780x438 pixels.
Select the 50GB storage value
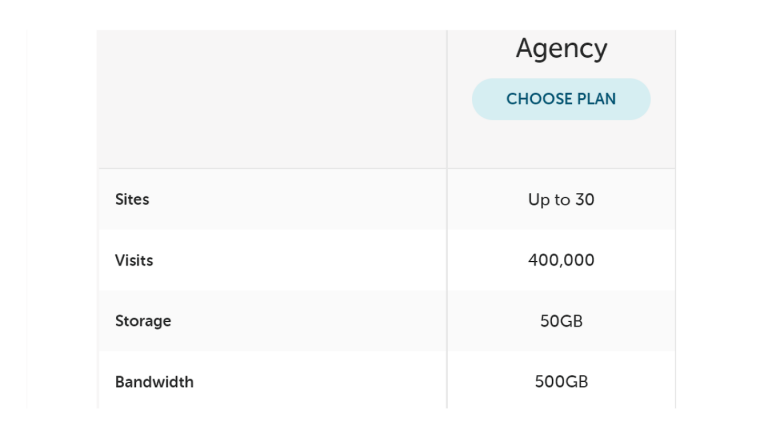tap(561, 321)
